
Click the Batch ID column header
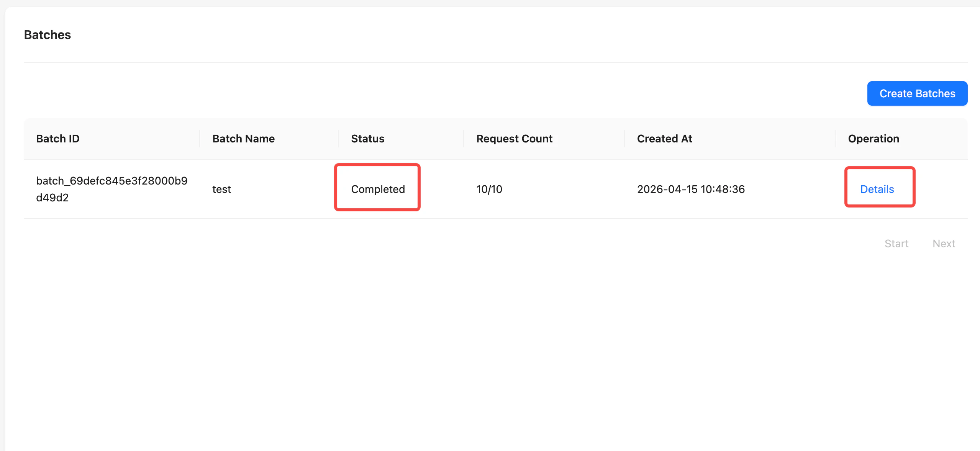[x=58, y=139]
